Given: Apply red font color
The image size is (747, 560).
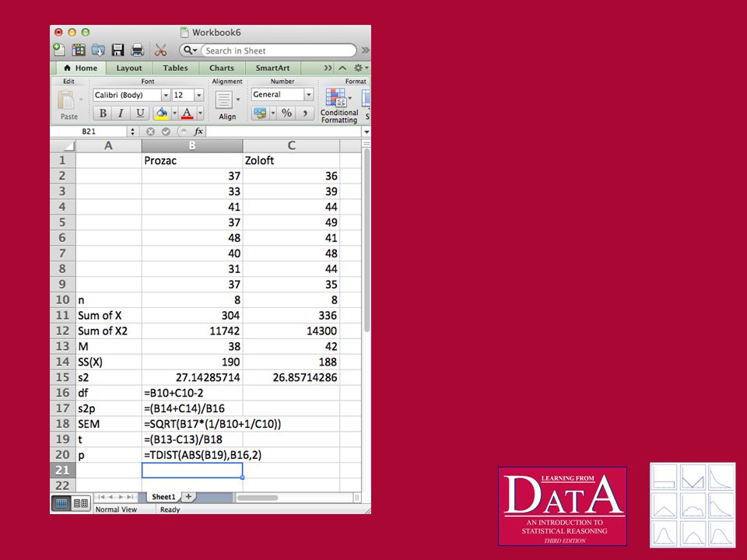Looking at the screenshot, I should tap(188, 114).
